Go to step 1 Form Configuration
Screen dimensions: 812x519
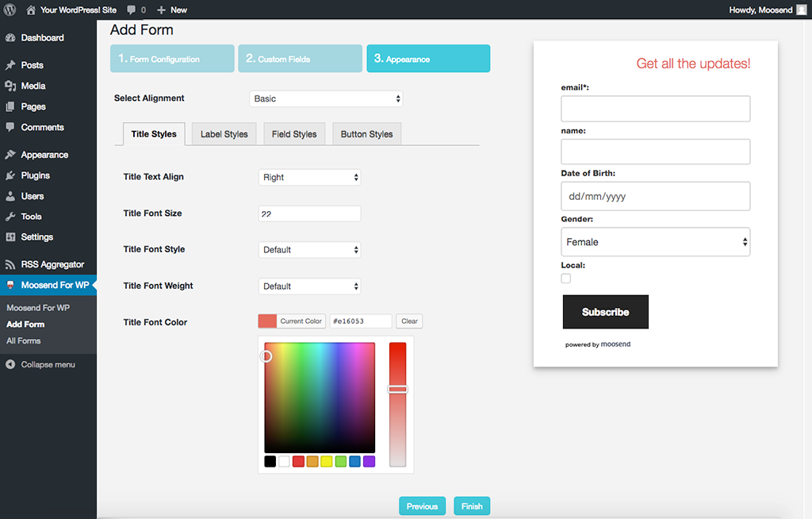[172, 59]
